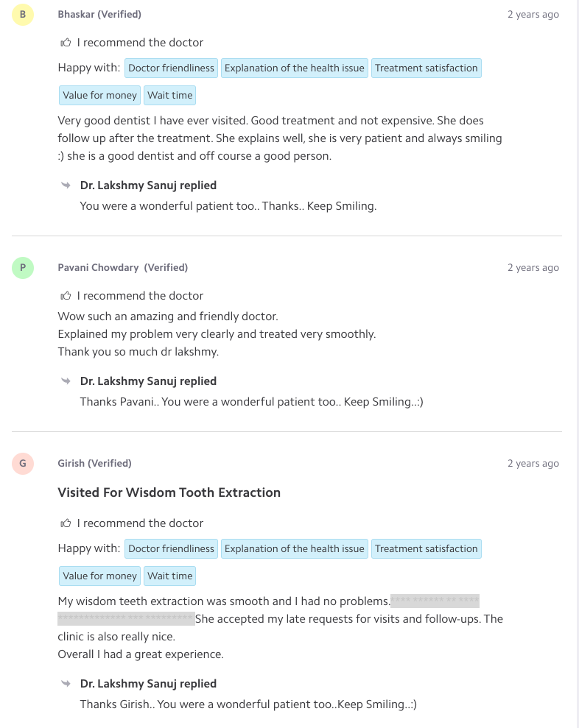
Task: Select 'Explanation of the health issue' tag in Bhaskar's review
Action: click(x=294, y=68)
